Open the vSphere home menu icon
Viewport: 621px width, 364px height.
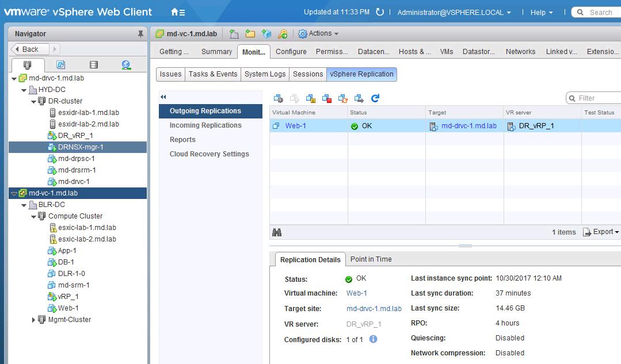pos(178,12)
